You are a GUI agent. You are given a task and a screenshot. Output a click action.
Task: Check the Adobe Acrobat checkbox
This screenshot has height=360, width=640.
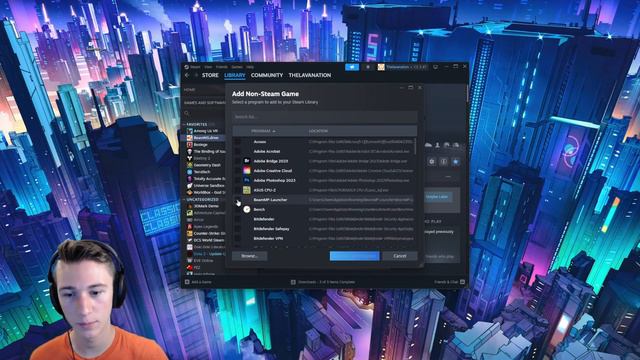point(237,151)
